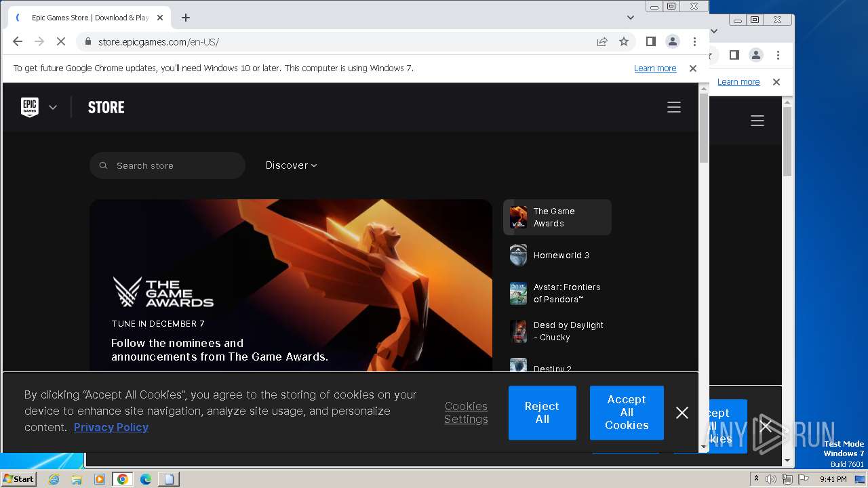Close the Epic Games Store tab
The image size is (868, 488).
coord(160,18)
